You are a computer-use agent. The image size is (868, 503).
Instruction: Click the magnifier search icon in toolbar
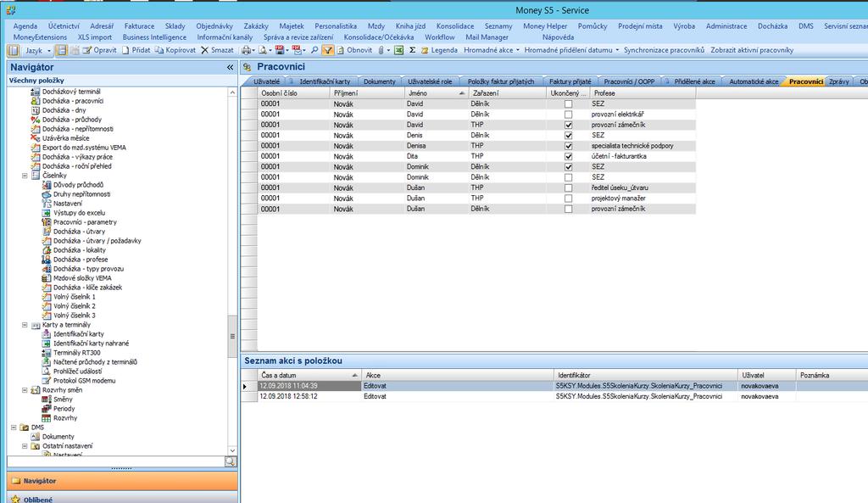tap(314, 50)
